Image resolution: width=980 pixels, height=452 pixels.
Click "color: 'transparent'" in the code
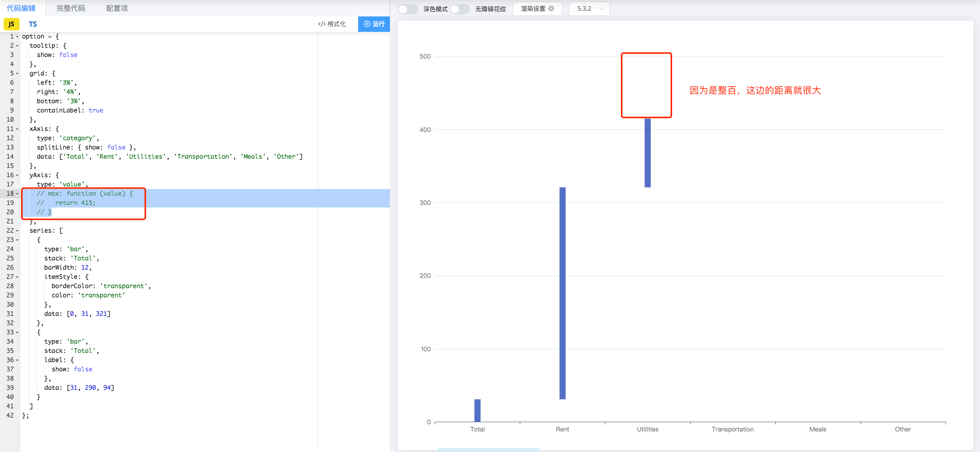pos(88,295)
